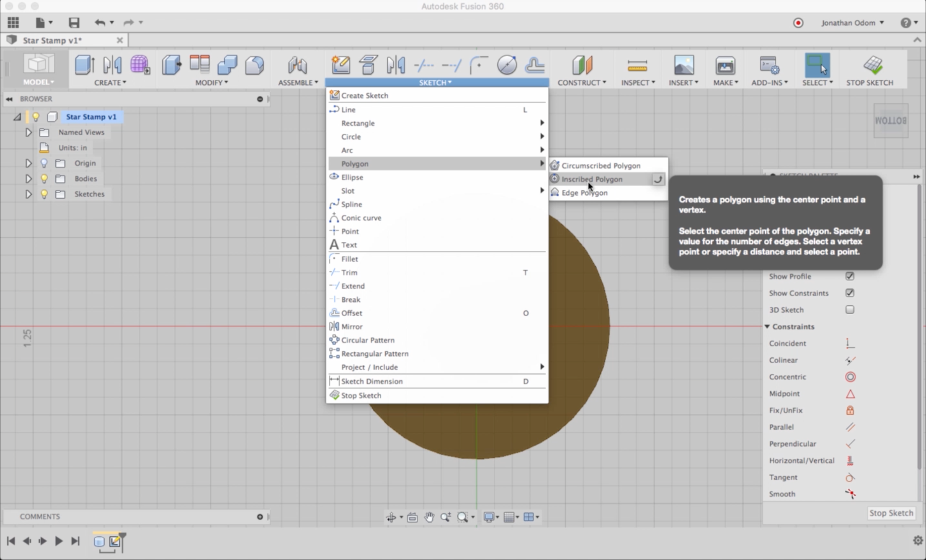
Task: Click the Measure ruler icon under Inspect
Action: coord(637,66)
